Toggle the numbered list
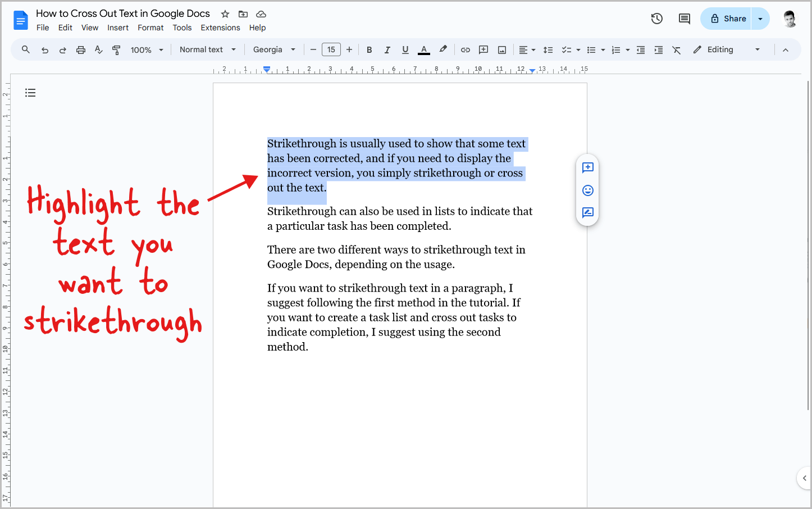Image resolution: width=812 pixels, height=509 pixels. pyautogui.click(x=616, y=50)
